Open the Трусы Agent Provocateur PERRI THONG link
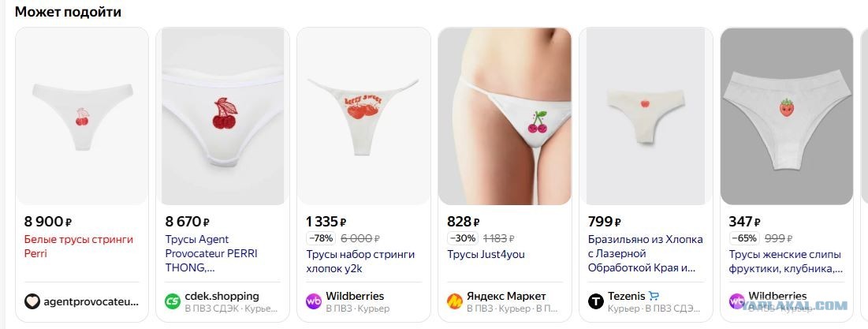The height and width of the screenshot is (329, 868). tap(211, 254)
